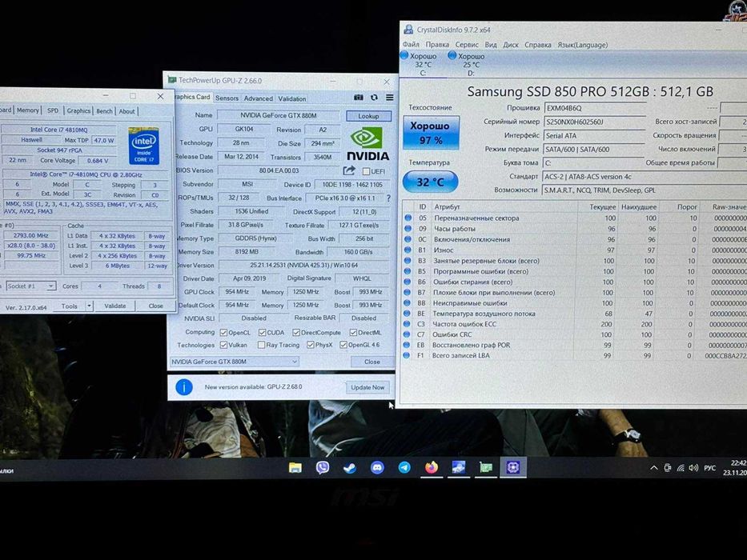Open the Сервис menu

click(467, 45)
